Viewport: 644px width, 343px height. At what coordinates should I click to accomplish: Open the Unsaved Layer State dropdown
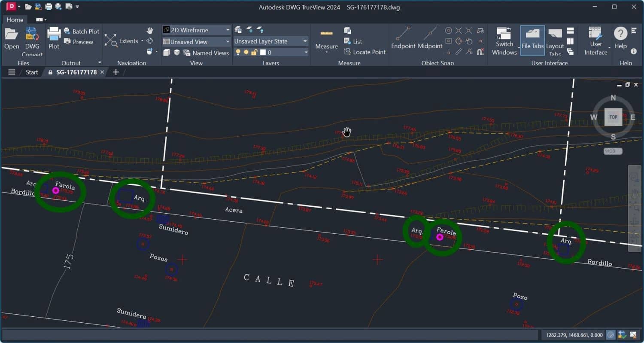pyautogui.click(x=305, y=41)
